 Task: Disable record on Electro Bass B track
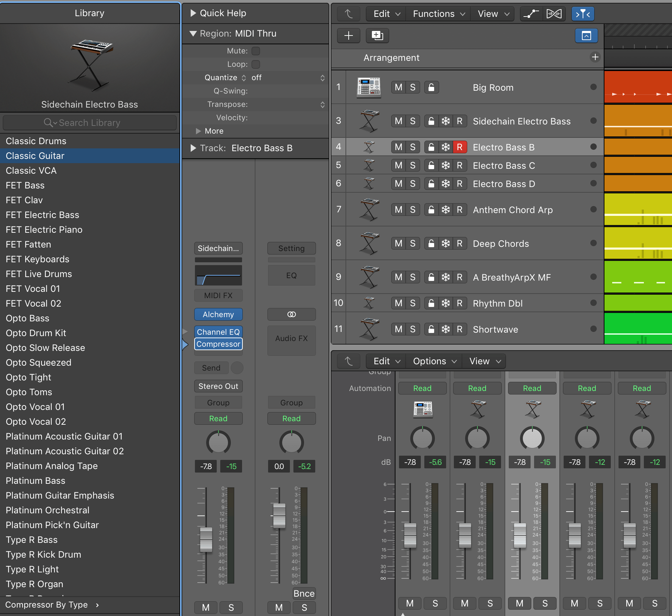click(459, 147)
